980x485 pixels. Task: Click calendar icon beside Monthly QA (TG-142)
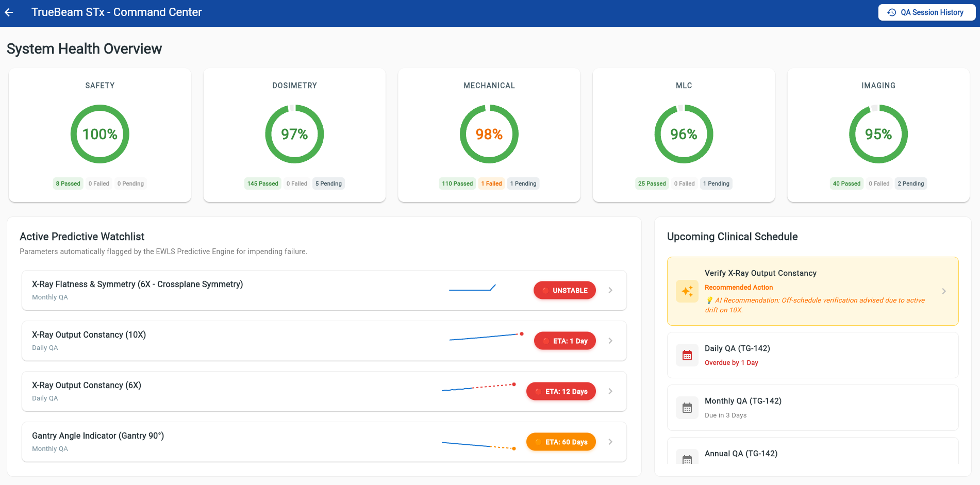[x=687, y=408]
